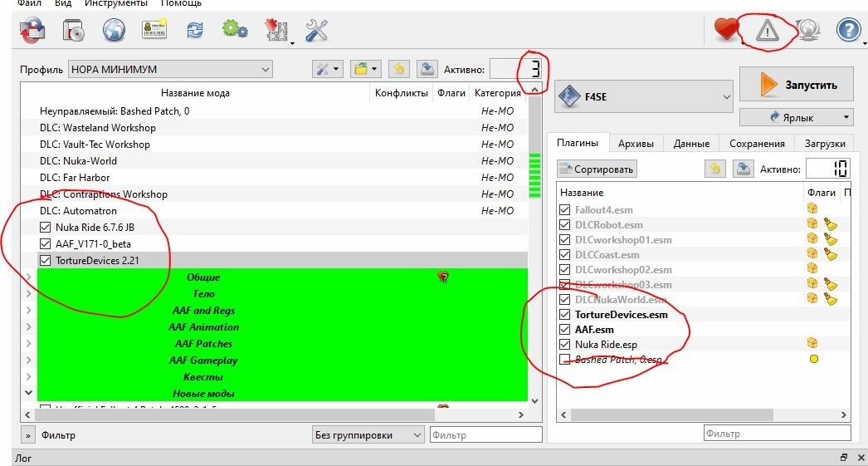This screenshot has width=868, height=466.
Task: Click restore backup icon in plugins panel
Action: point(714,169)
